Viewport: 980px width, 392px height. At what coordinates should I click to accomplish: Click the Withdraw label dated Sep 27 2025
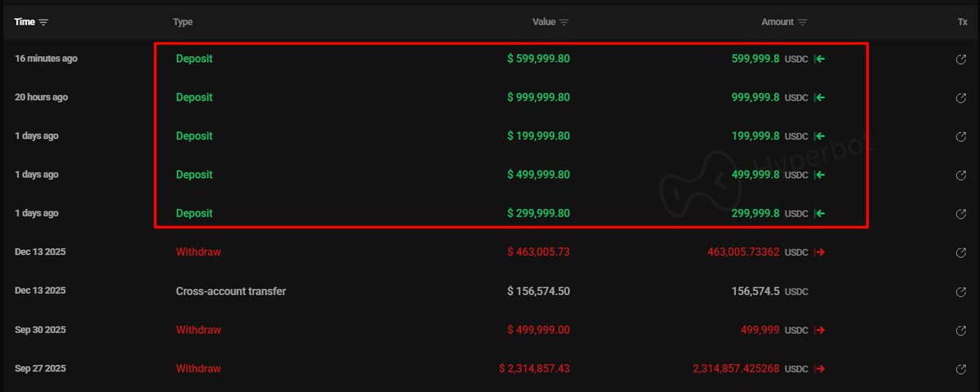tap(198, 368)
